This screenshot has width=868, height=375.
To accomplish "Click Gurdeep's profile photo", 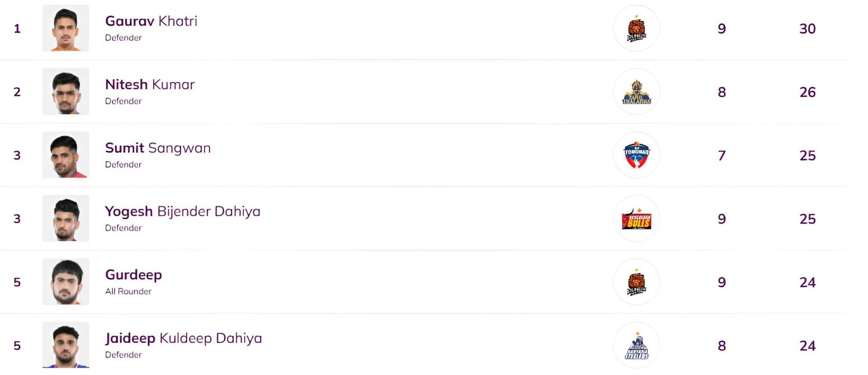I will coord(66,282).
